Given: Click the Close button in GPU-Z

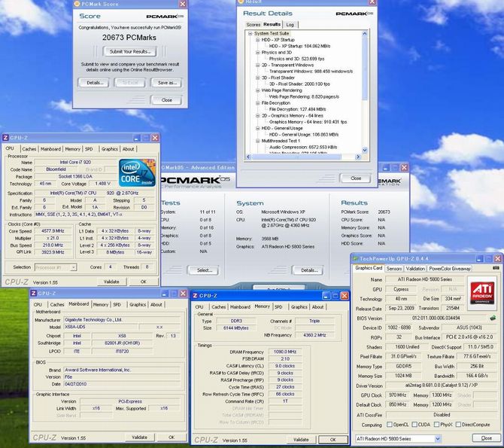Looking at the screenshot, I should coord(486,438).
